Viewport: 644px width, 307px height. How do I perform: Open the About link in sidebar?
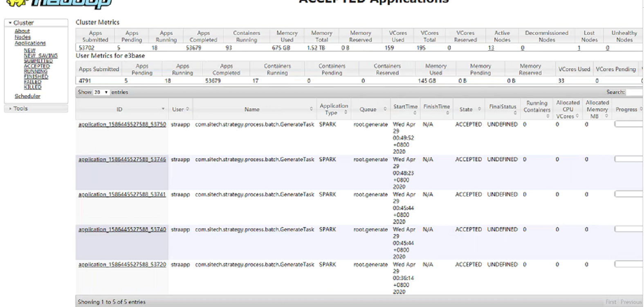[22, 31]
